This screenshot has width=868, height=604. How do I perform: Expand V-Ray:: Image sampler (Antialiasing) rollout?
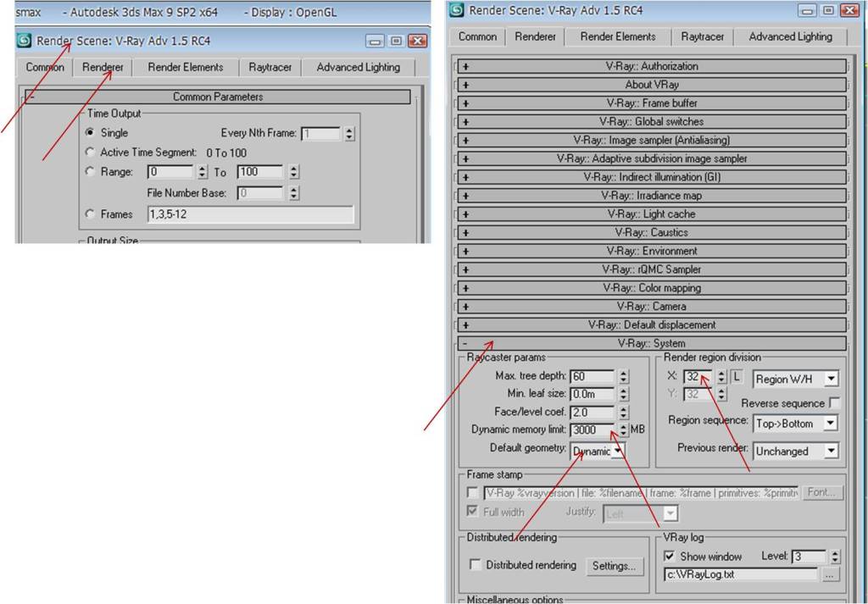tap(652, 141)
